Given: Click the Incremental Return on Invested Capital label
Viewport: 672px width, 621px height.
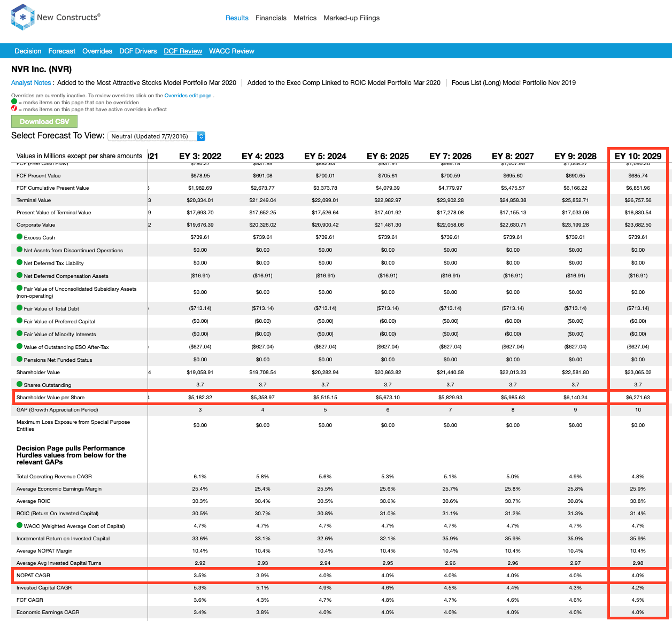Looking at the screenshot, I should tap(63, 539).
